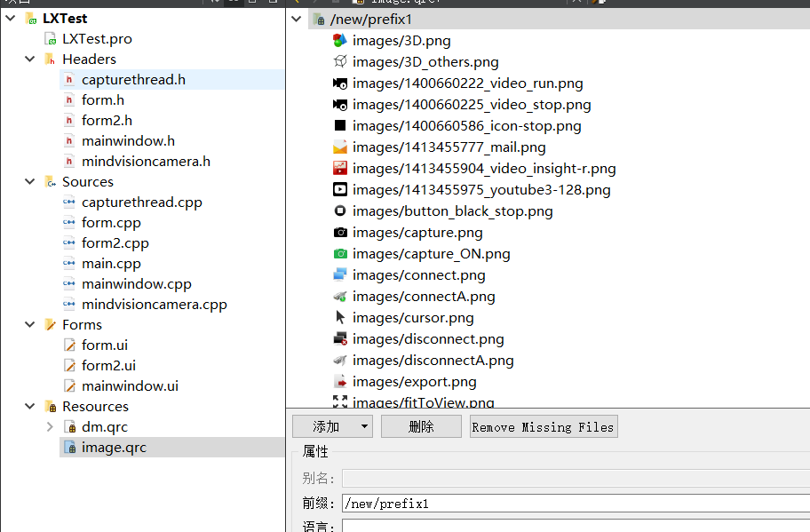Expand the dm.qrc resource node
The height and width of the screenshot is (532, 810).
[x=50, y=426]
